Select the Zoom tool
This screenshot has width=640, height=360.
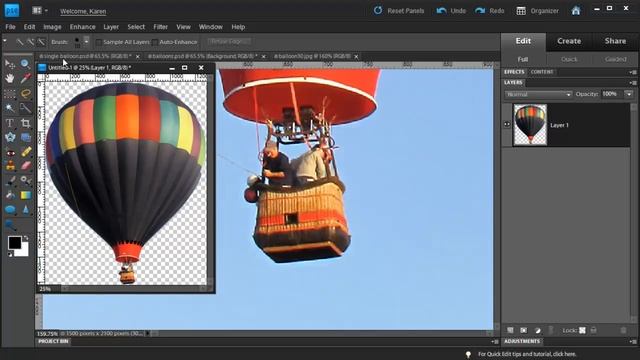(25, 64)
